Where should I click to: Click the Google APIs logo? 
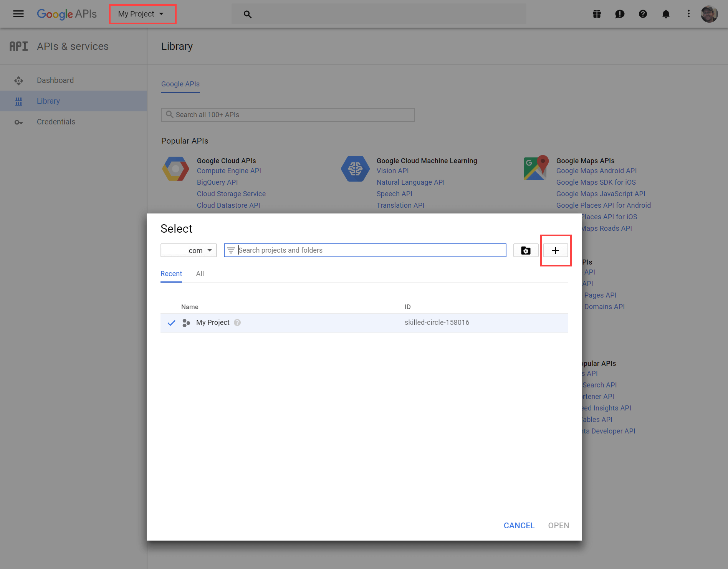[x=67, y=14]
